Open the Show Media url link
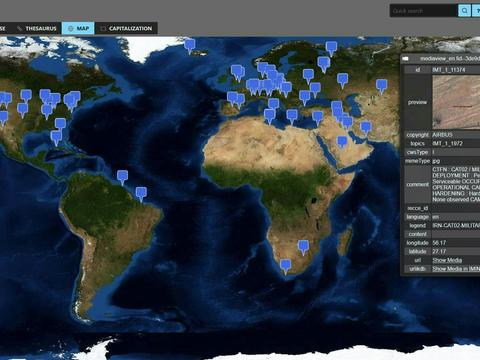 pyautogui.click(x=447, y=260)
